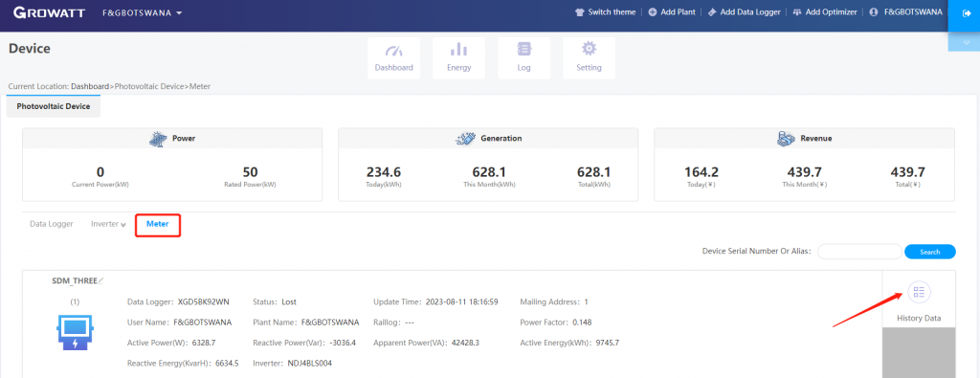Open the Energy bar chart icon
This screenshot has width=980, height=378.
click(x=458, y=50)
